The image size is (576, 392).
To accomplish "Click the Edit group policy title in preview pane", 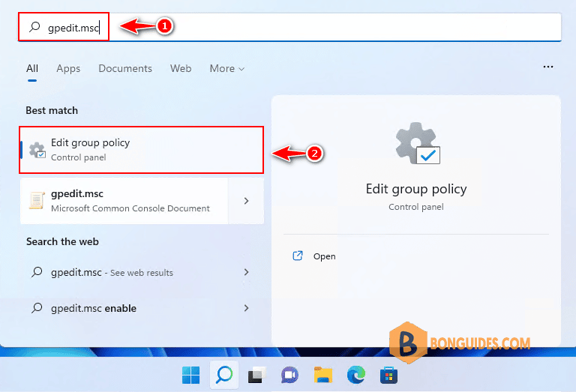I will click(416, 189).
